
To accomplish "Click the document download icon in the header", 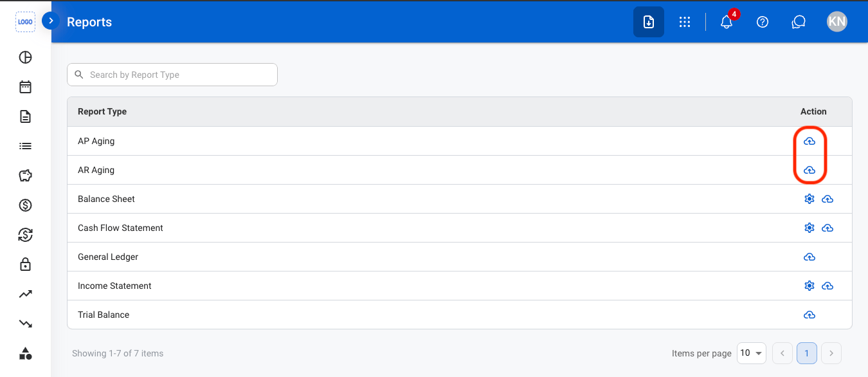I will pos(649,22).
